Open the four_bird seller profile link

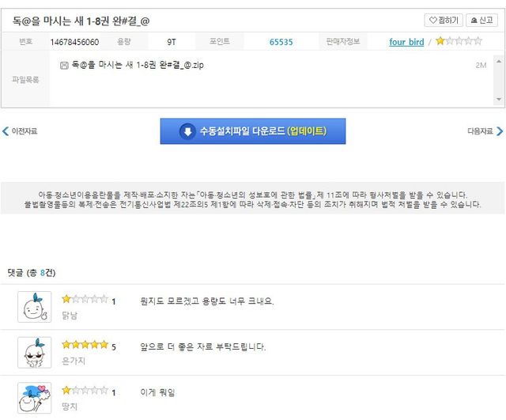(406, 42)
